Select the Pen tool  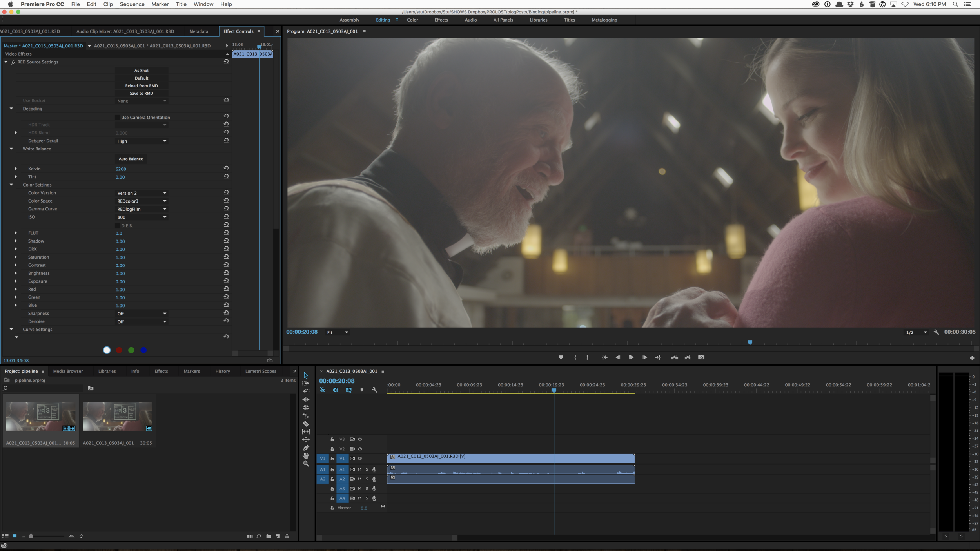coord(306,448)
